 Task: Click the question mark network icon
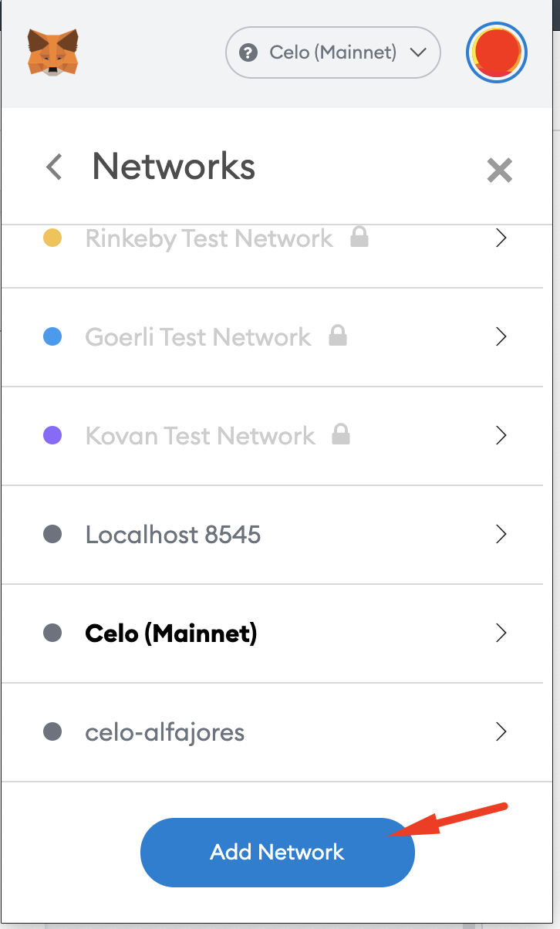248,52
